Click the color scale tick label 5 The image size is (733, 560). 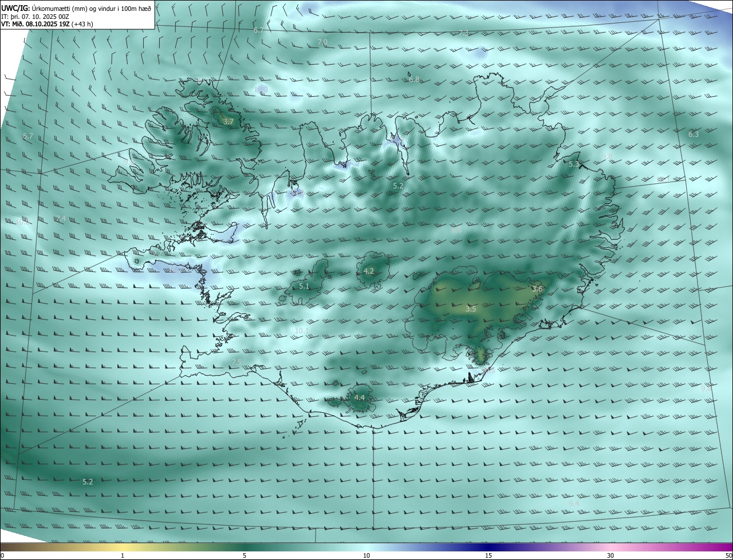tap(245, 555)
